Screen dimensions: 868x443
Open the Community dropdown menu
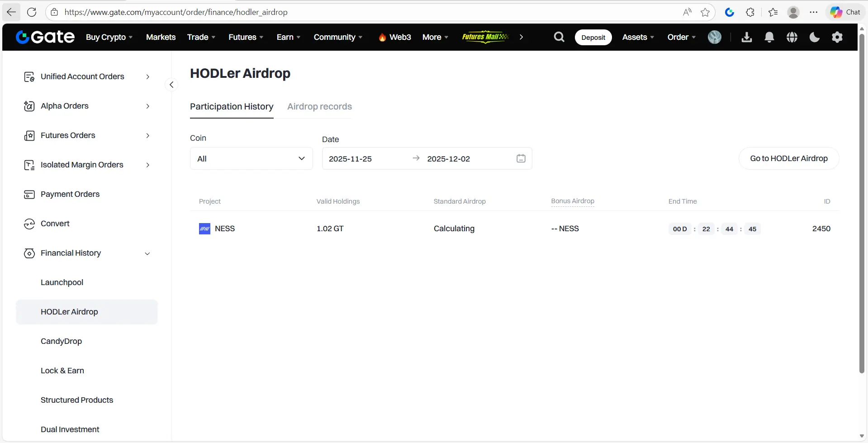[338, 37]
